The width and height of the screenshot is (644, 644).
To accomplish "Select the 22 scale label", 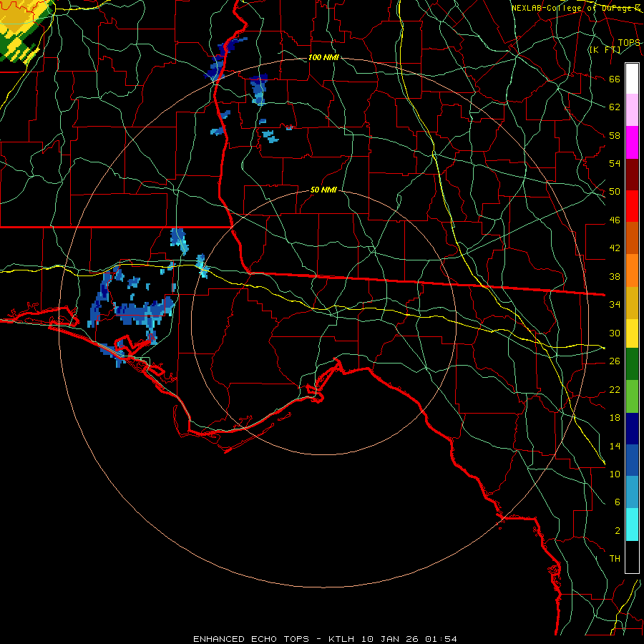I will (615, 389).
